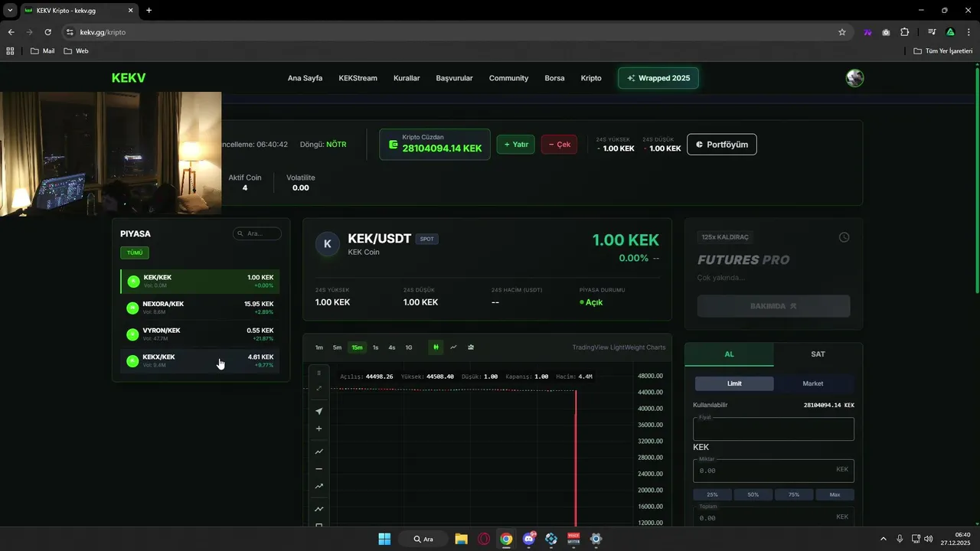Open KEKStream menu item
The image size is (980, 551).
coord(358,78)
